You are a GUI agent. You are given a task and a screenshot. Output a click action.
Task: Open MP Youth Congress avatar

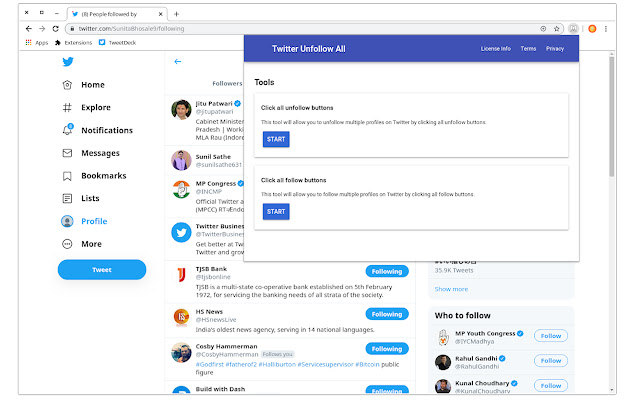443,338
